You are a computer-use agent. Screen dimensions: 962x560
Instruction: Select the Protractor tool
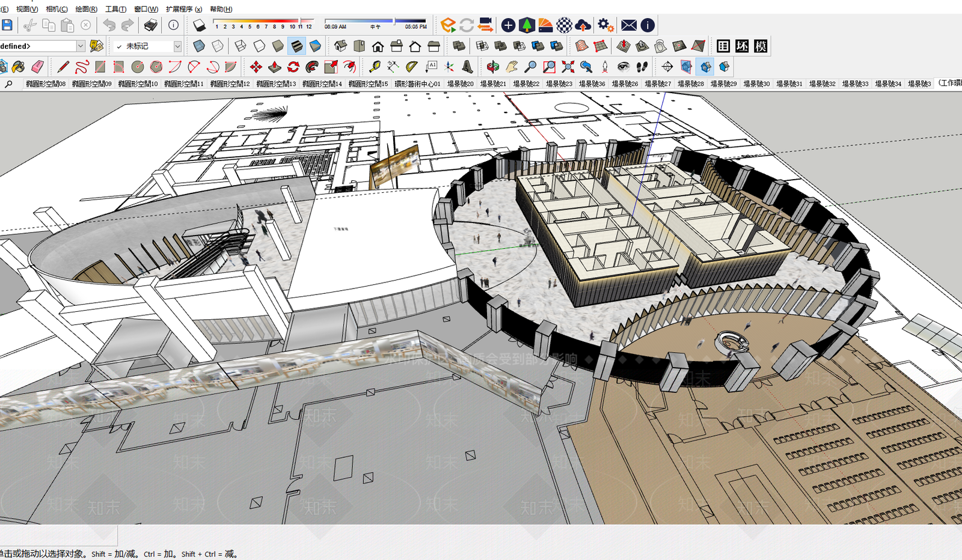(412, 67)
